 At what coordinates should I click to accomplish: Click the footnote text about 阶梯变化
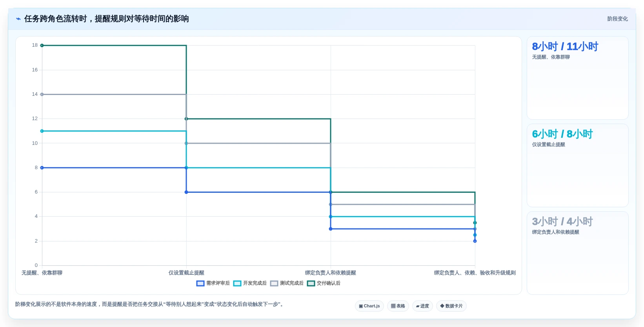pyautogui.click(x=149, y=304)
